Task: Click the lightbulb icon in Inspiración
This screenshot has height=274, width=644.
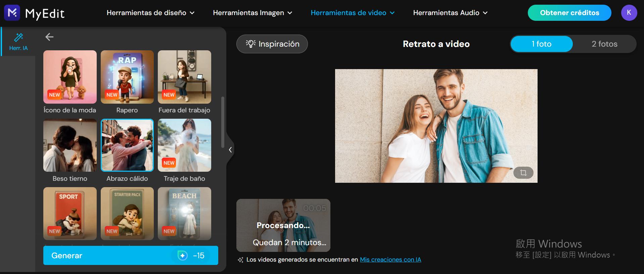Action: (251, 44)
